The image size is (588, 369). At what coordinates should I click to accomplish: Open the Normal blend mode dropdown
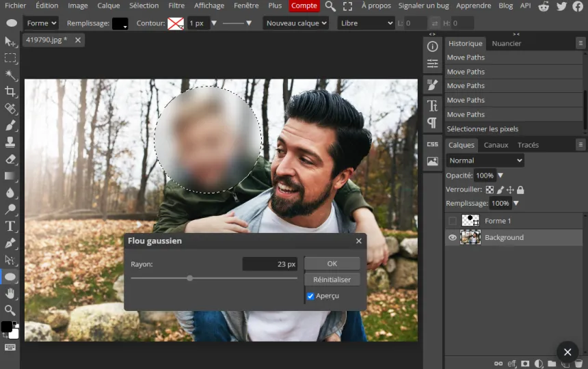(485, 161)
